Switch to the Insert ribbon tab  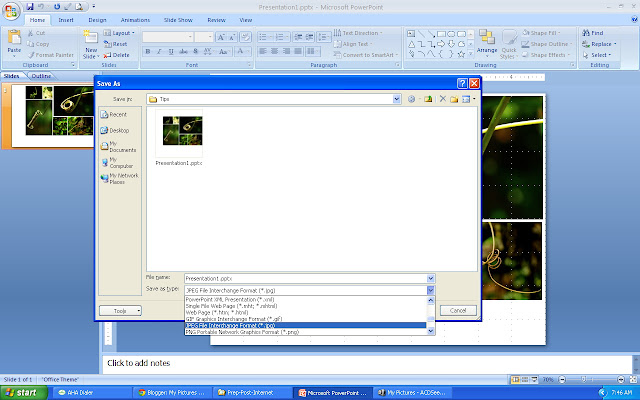coord(66,20)
